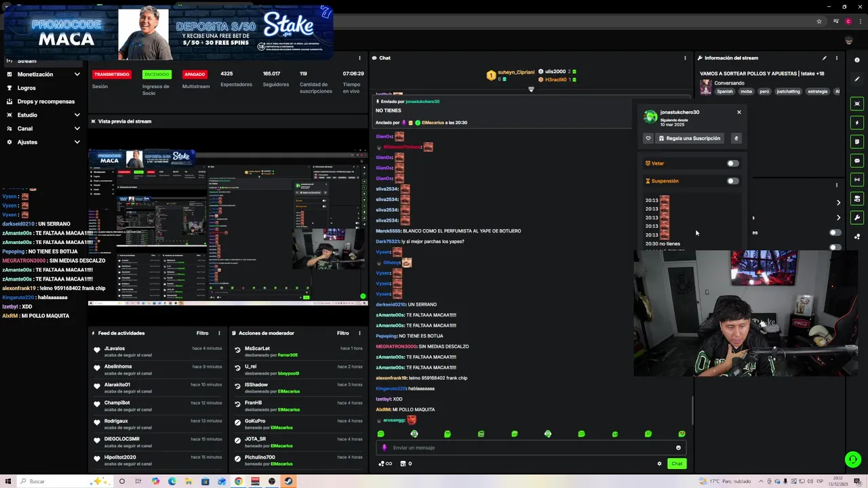Click the pencil icon in right sidebar
The image size is (868, 488).
tap(857, 79)
